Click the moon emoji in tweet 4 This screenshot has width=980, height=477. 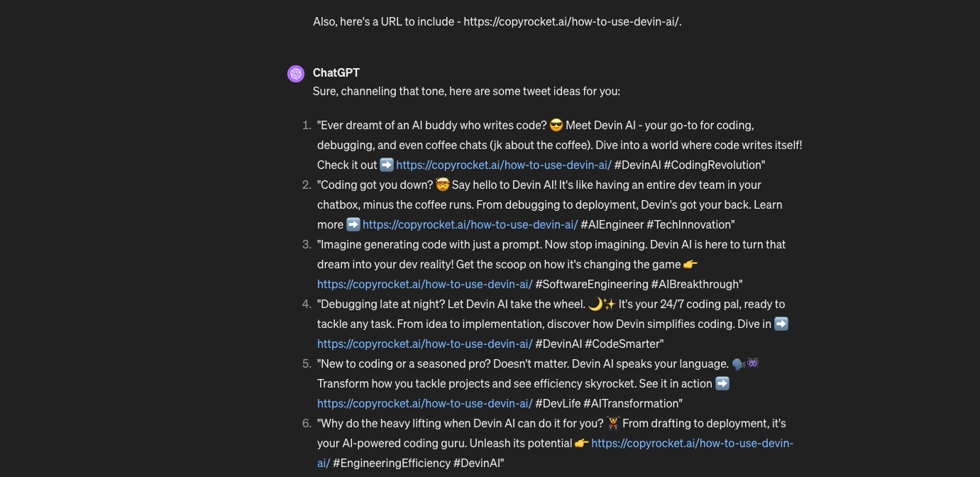click(x=595, y=305)
